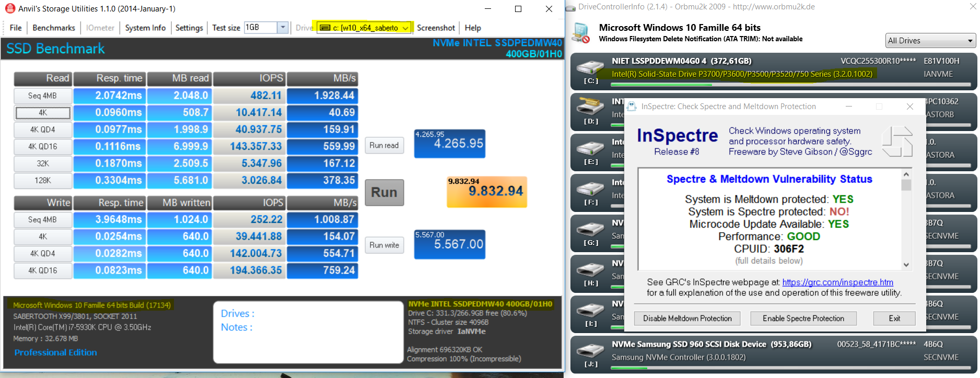Click the Screenshot menu item
Image resolution: width=980 pixels, height=378 pixels.
(x=436, y=28)
